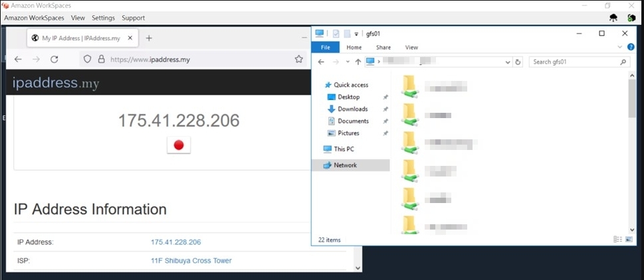644x280 pixels.
Task: Click the Search gfs01 input box
Action: [574, 62]
